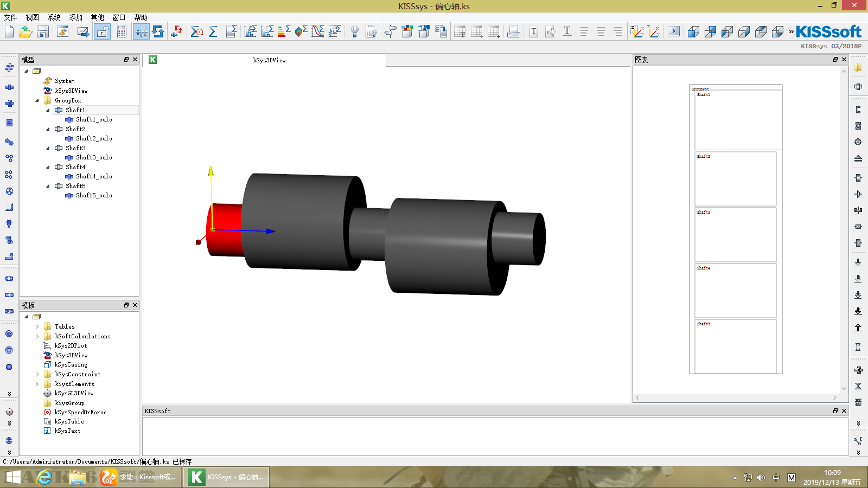Open a model file with the folder icon
868x488 pixels.
click(x=25, y=31)
